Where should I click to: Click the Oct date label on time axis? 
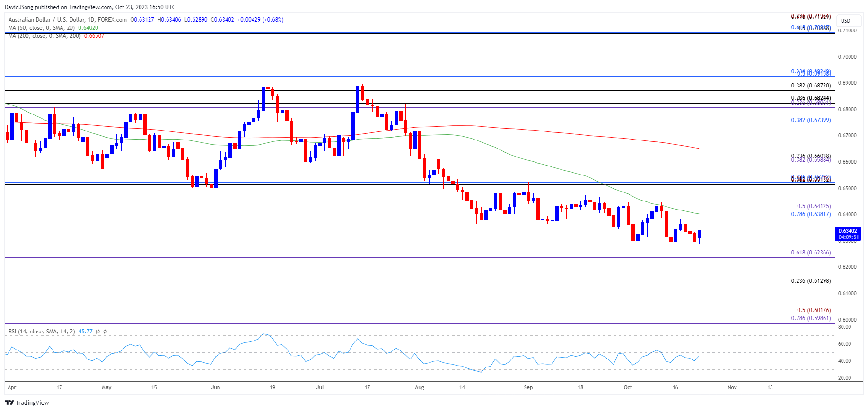(628, 387)
